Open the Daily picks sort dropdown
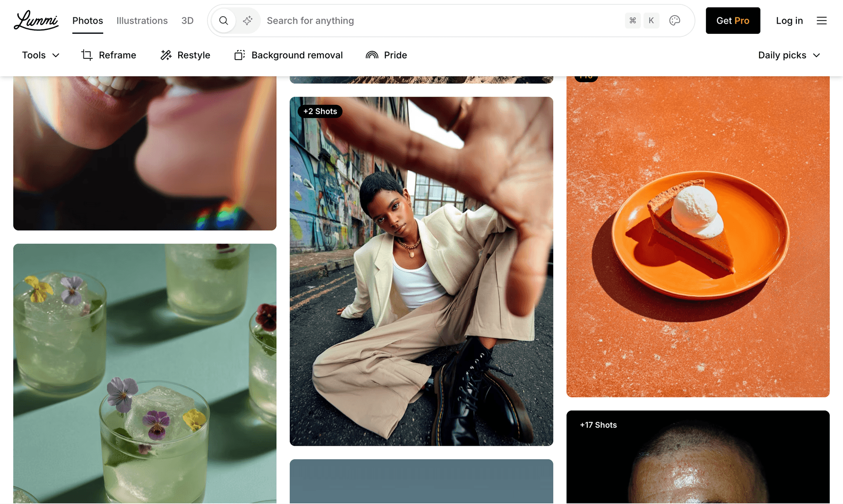The width and height of the screenshot is (843, 504). click(x=789, y=55)
